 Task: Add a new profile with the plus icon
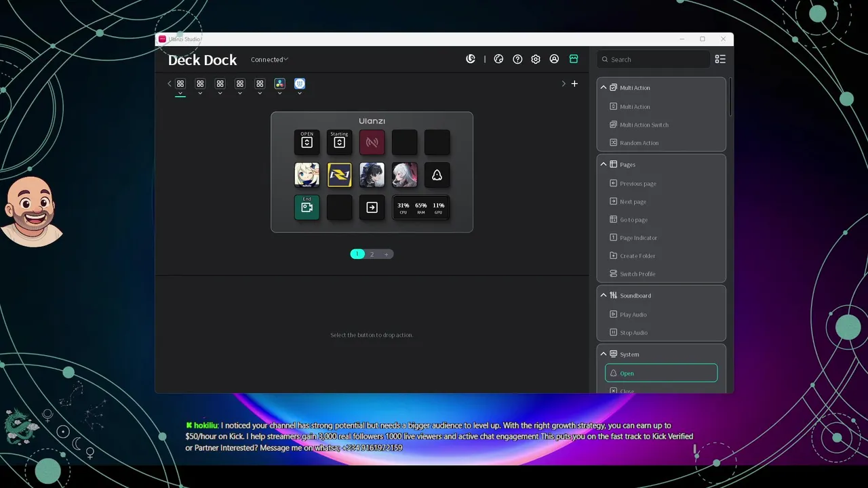tap(574, 83)
